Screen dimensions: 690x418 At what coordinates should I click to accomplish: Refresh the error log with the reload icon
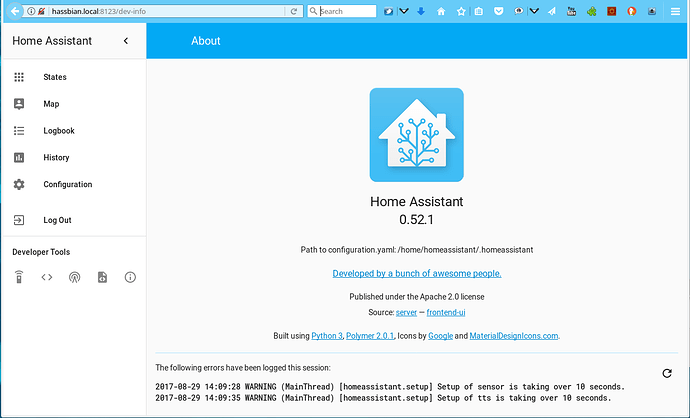[x=667, y=373]
